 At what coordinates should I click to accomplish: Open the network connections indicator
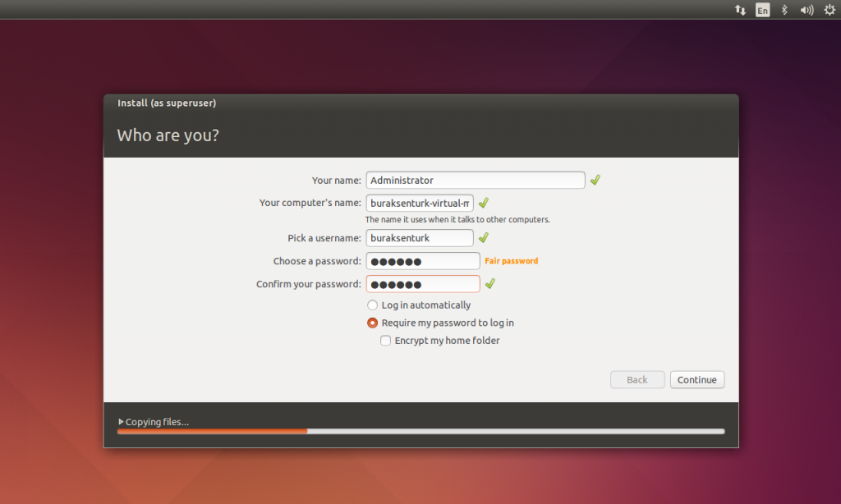point(740,10)
